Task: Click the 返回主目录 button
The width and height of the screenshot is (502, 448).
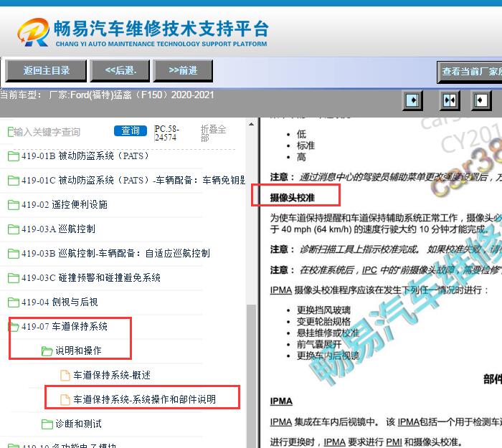Action: (x=46, y=70)
